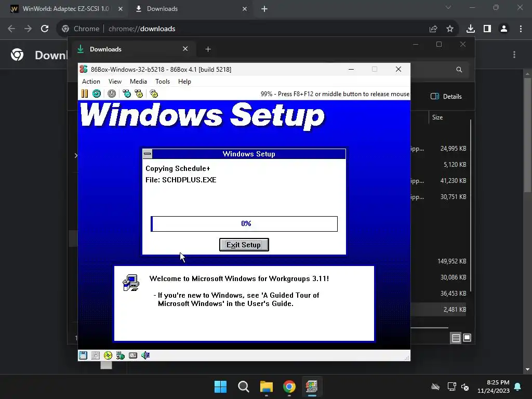The width and height of the screenshot is (532, 399).
Task: Click the search icon in File Explorer
Action: point(459,70)
